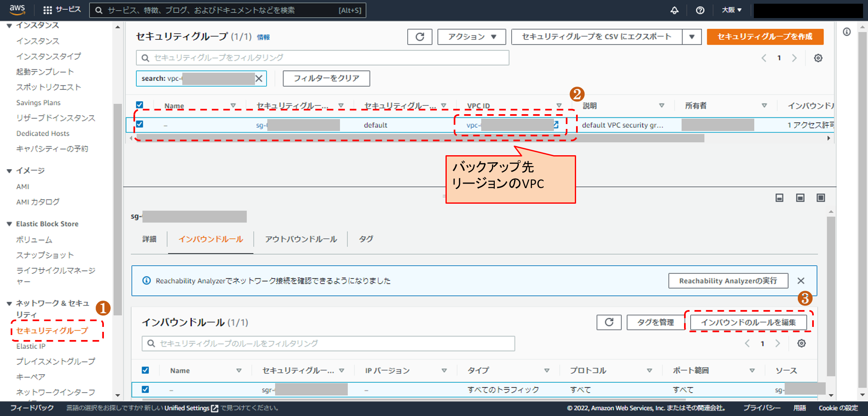The image size is (868, 416).
Task: Remove the vpc search filter chip
Action: pos(259,78)
